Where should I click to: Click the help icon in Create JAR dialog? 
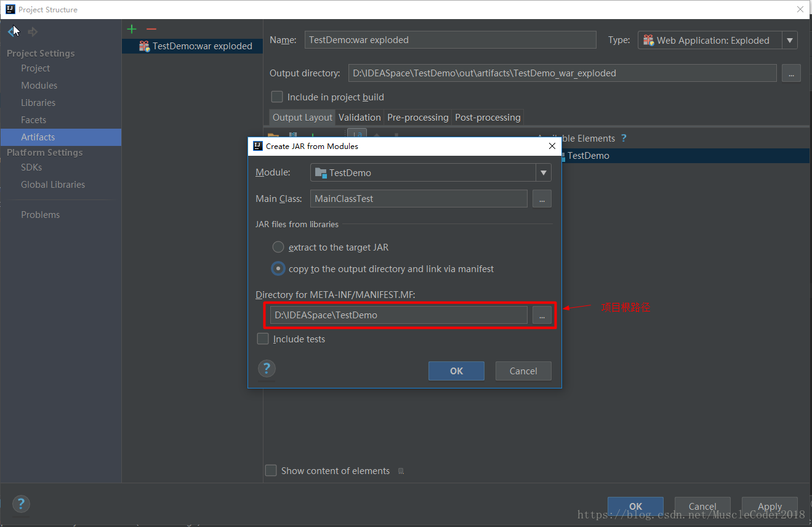click(x=267, y=369)
